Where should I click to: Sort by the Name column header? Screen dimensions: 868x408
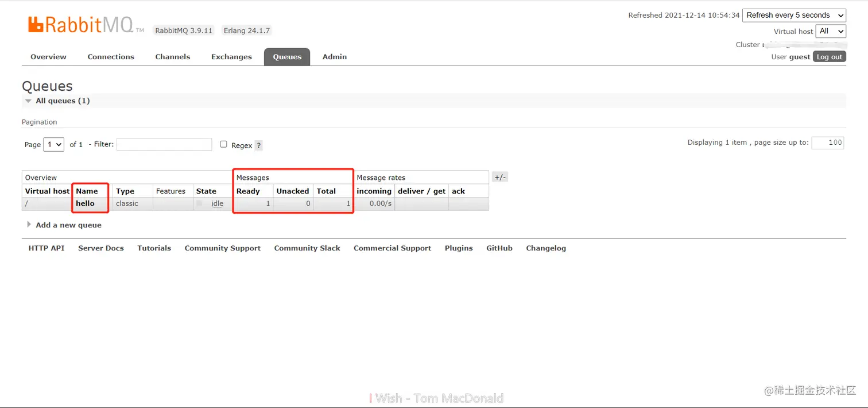tap(87, 191)
